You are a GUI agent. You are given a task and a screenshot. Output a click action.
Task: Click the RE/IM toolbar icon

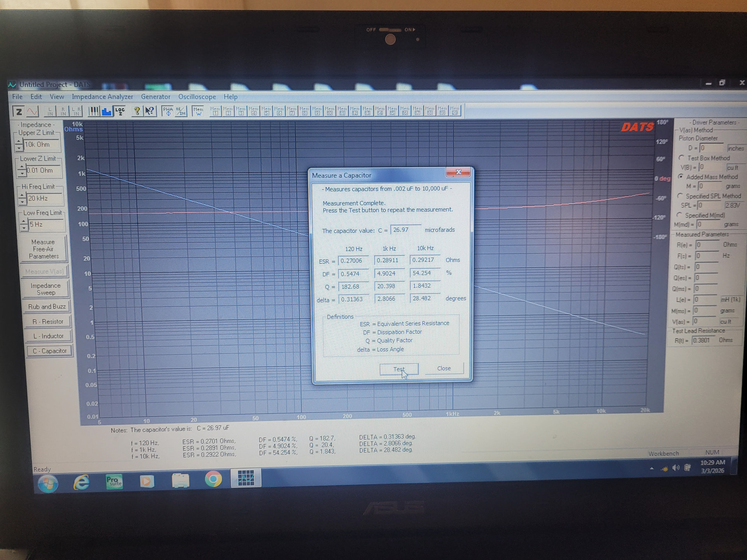(181, 112)
